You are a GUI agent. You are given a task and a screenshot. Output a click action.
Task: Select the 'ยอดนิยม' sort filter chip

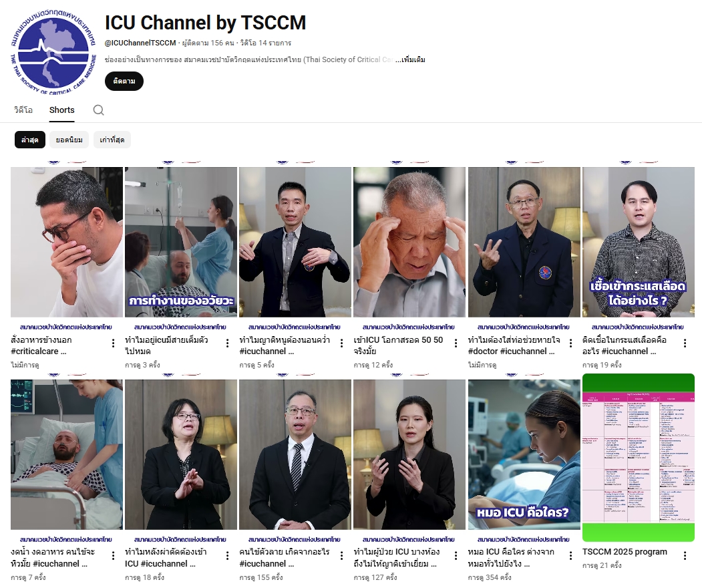point(69,140)
